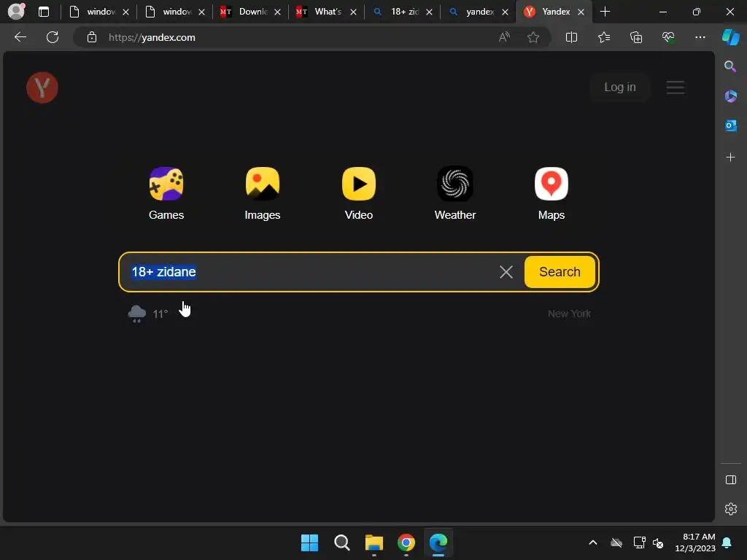The height and width of the screenshot is (560, 747).
Task: Go back to previous page
Action: (x=20, y=37)
